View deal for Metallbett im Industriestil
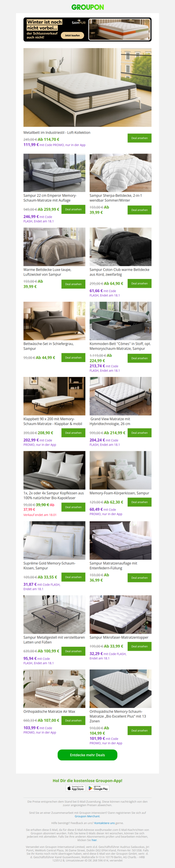This screenshot has height=868, width=175. coord(140,138)
